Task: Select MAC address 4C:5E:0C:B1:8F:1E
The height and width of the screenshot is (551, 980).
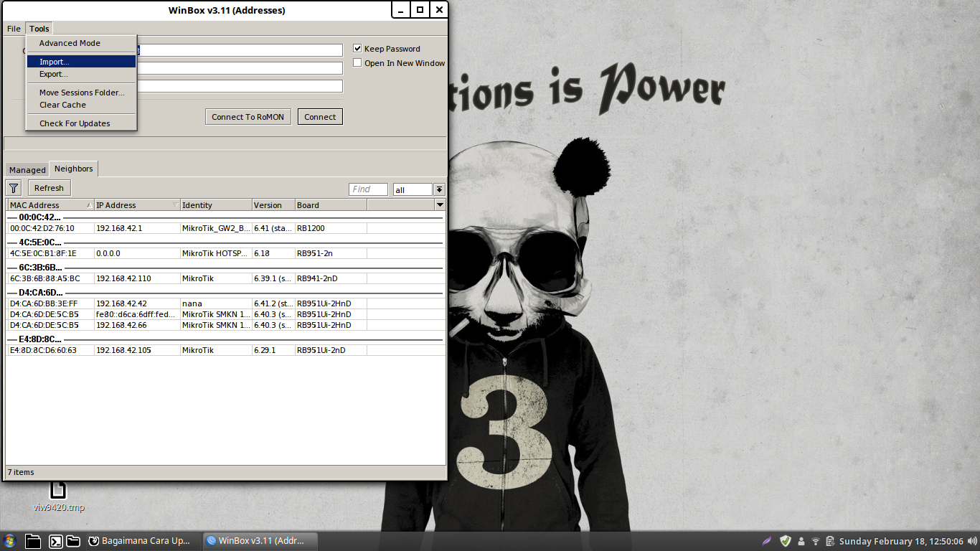Action: point(43,253)
